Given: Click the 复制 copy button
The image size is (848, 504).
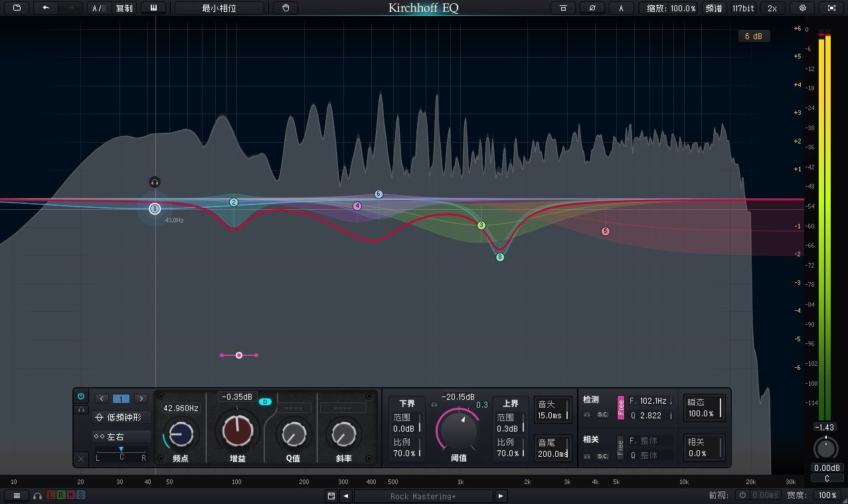Looking at the screenshot, I should coord(124,8).
